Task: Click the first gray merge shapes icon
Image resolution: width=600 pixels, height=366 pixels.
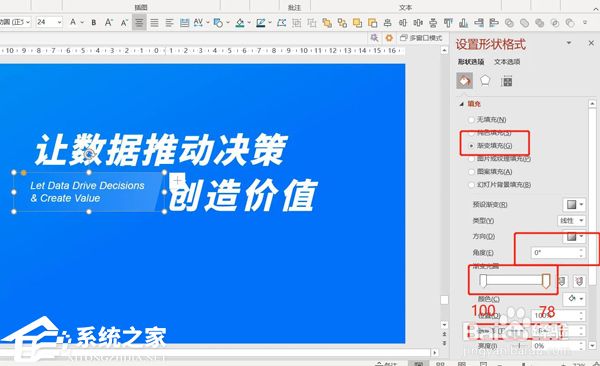Action: (509, 23)
